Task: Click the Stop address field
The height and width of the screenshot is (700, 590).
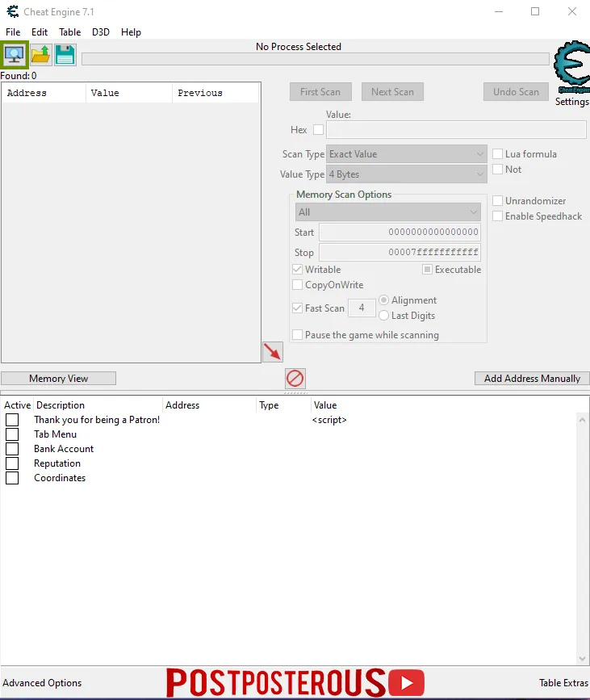Action: click(x=400, y=252)
